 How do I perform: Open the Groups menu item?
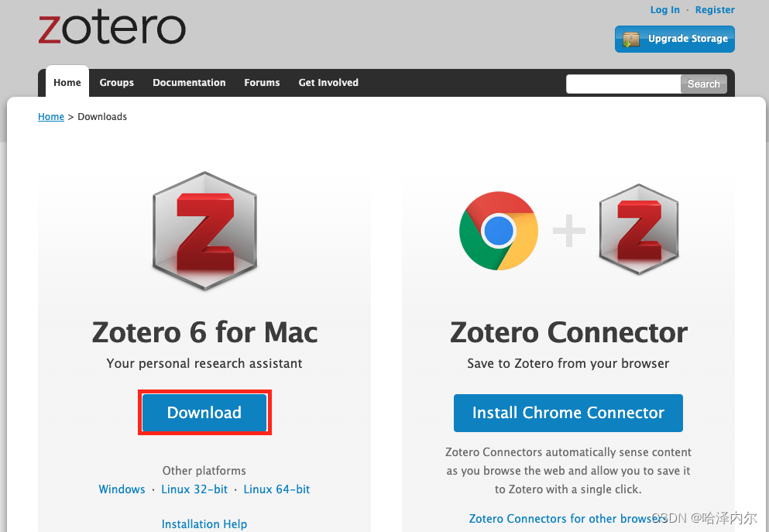pos(117,82)
